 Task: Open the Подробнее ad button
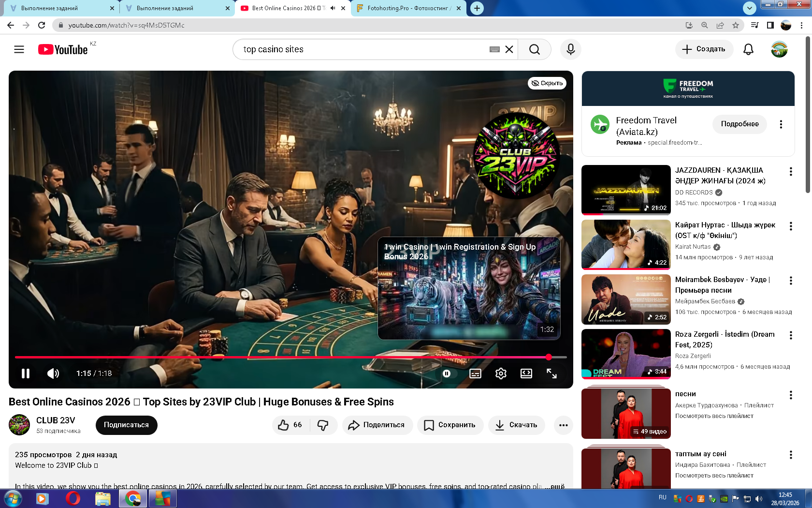(739, 124)
